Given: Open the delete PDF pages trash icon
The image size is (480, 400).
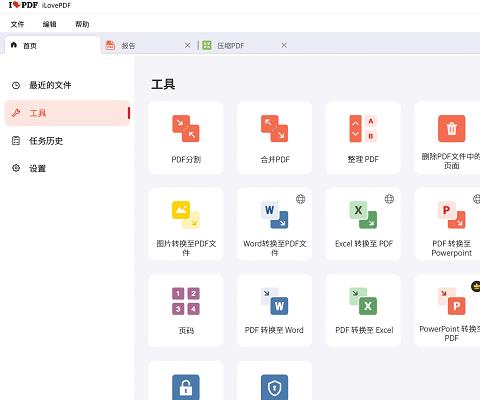Looking at the screenshot, I should point(451,128).
